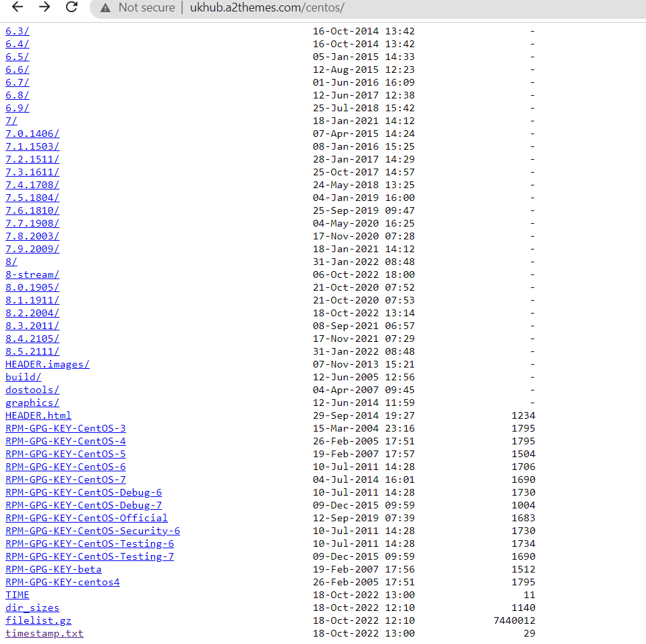Download RPM-GPG-KEY-CentOS-4
The width and height of the screenshot is (646, 644).
click(65, 441)
